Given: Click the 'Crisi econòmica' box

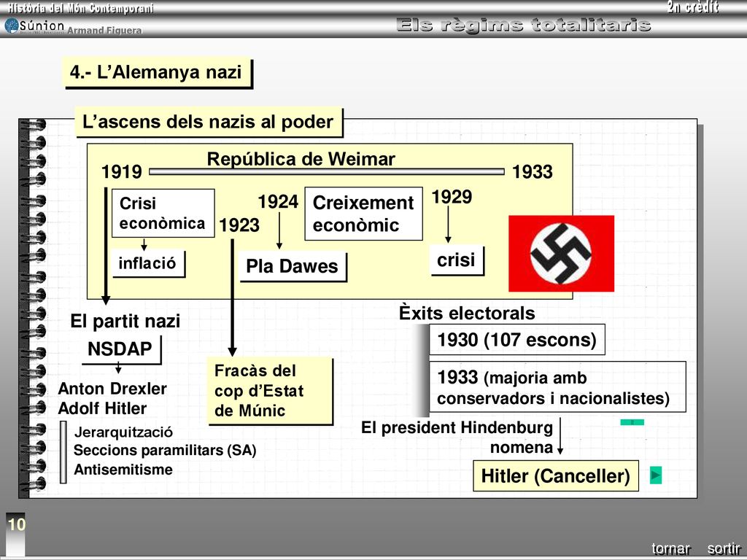Looking at the screenshot, I should [x=163, y=213].
